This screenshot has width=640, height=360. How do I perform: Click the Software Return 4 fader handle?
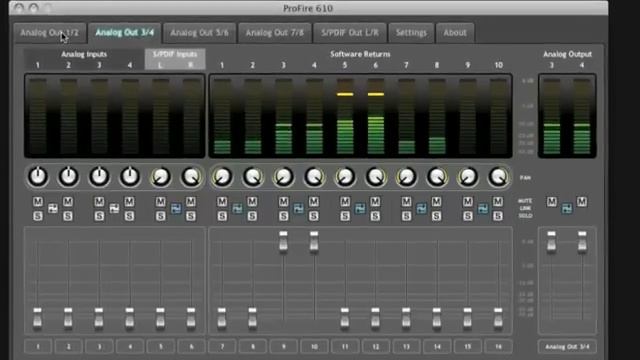(x=314, y=241)
